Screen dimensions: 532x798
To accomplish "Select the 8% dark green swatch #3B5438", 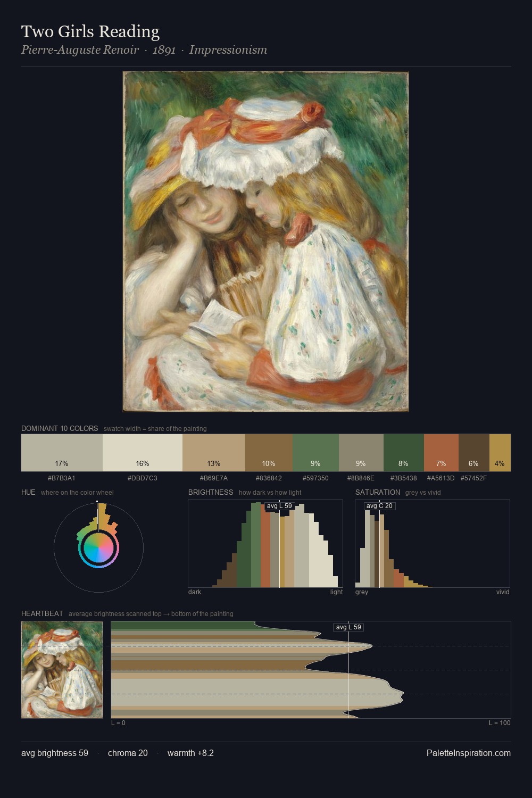I will (404, 453).
